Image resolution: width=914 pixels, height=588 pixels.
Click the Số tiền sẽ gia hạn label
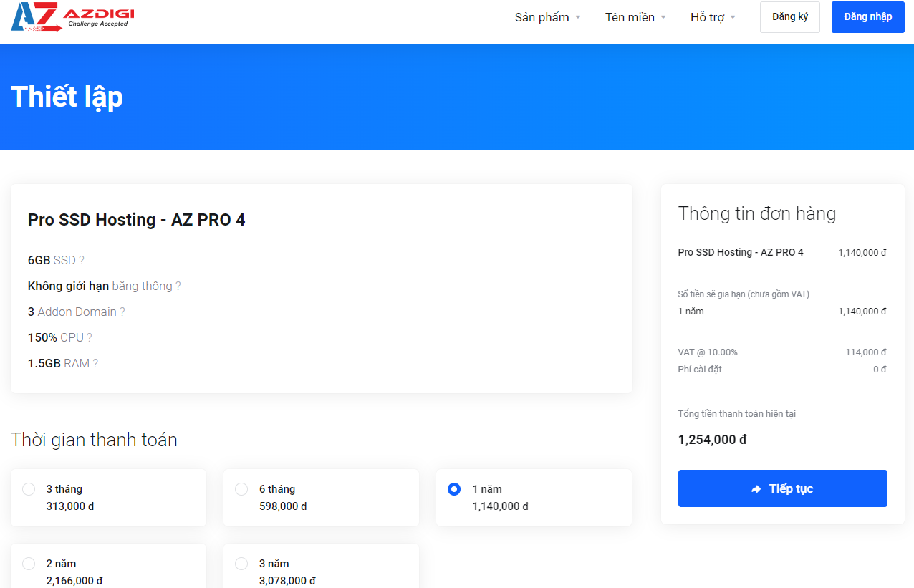(744, 294)
